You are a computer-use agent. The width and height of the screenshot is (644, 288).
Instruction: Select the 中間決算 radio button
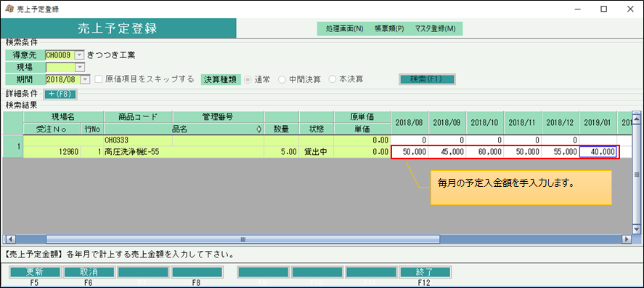282,80
